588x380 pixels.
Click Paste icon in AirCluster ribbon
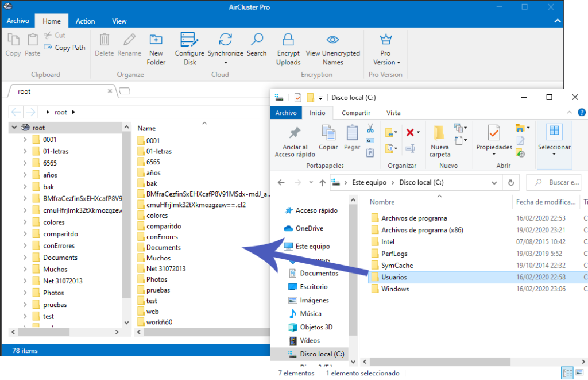(x=33, y=40)
